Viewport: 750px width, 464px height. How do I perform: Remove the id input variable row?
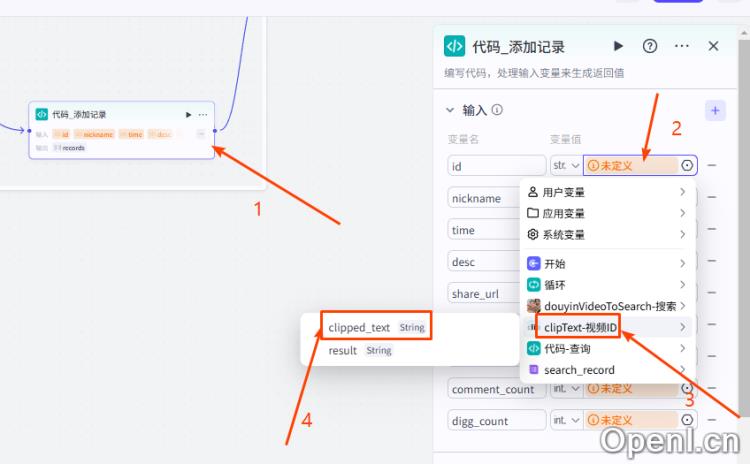point(712,166)
